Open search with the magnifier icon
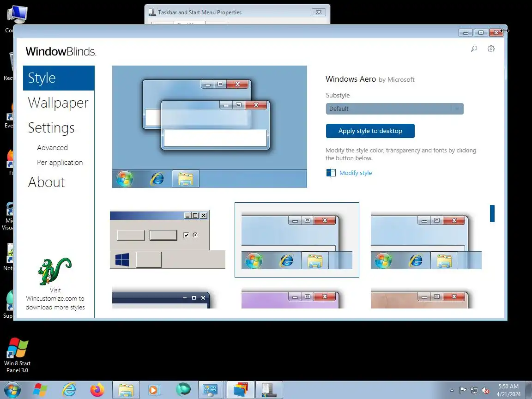532x399 pixels. pyautogui.click(x=474, y=49)
